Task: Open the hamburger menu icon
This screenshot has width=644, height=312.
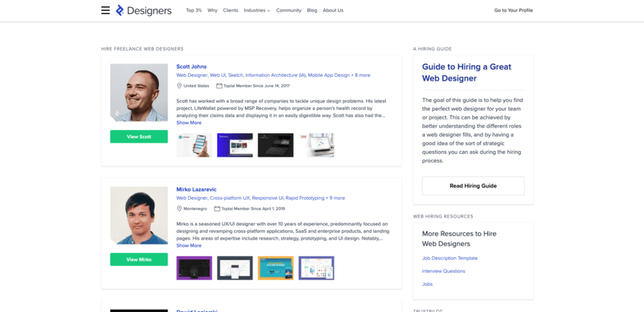Action: pyautogui.click(x=105, y=10)
